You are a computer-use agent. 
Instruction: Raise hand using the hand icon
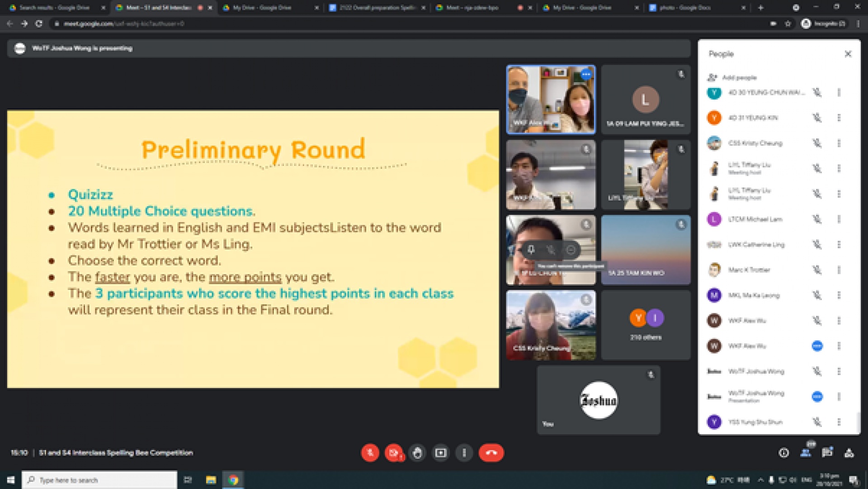pyautogui.click(x=417, y=453)
